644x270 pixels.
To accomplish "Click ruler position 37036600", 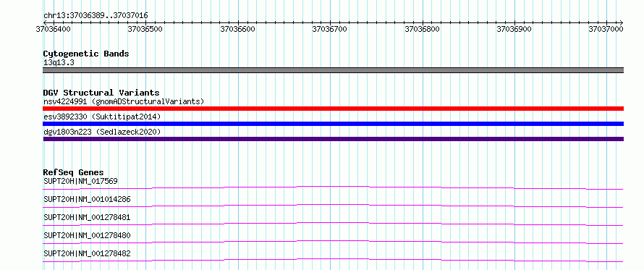I will pyautogui.click(x=238, y=29).
